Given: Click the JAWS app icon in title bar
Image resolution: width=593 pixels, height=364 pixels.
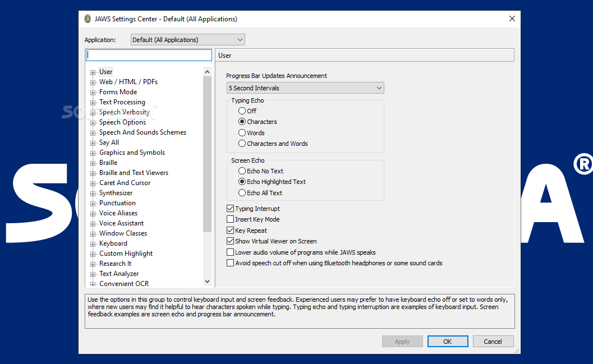Looking at the screenshot, I should [88, 19].
